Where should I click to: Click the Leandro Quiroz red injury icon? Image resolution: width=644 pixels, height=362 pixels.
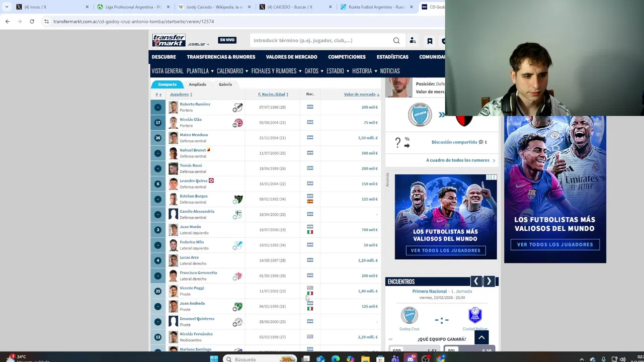pos(211,180)
